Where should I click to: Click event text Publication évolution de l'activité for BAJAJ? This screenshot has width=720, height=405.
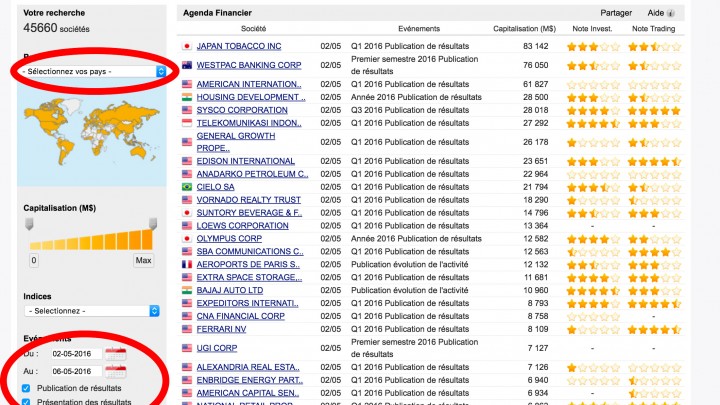410,290
